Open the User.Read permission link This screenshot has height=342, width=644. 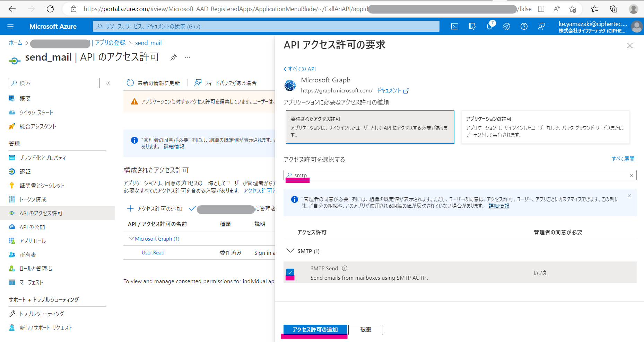coord(153,253)
